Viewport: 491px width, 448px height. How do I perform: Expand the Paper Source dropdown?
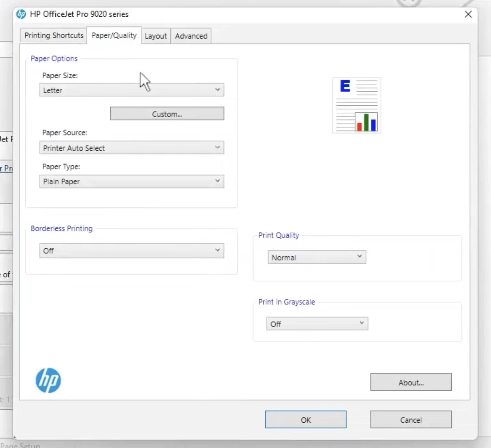tap(132, 148)
